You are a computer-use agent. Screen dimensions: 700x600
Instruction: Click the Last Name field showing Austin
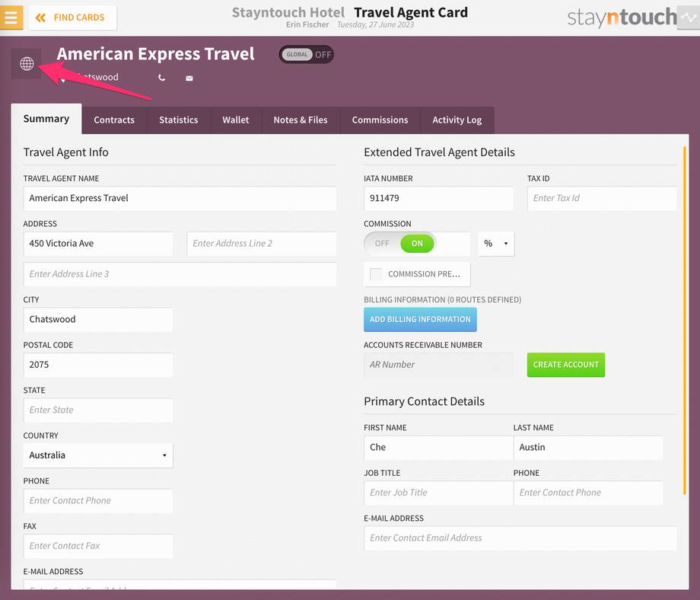[588, 448]
